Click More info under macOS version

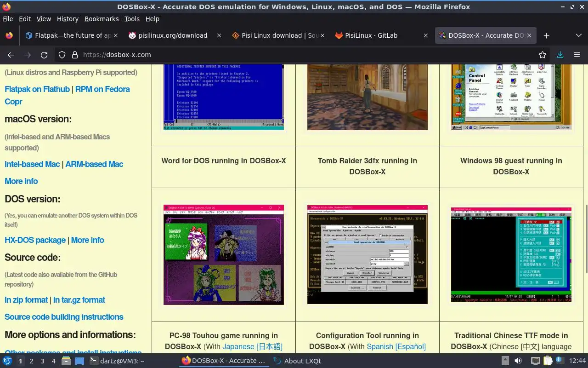coord(21,181)
